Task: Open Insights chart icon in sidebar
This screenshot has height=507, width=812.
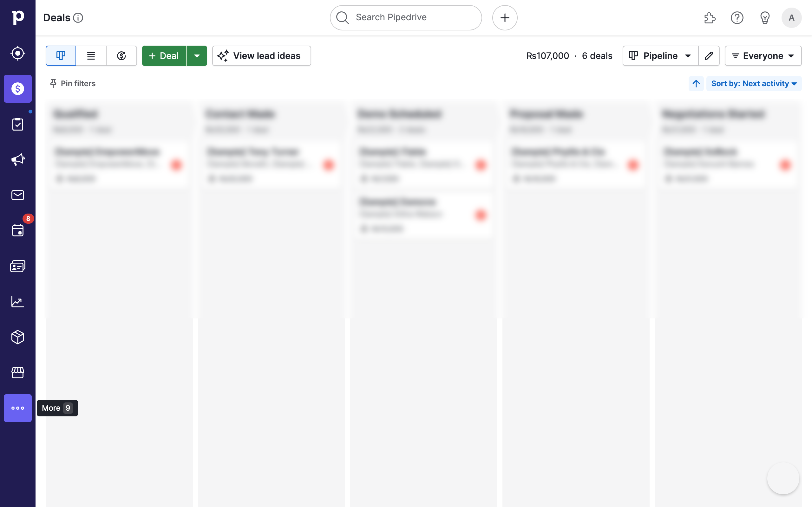Action: tap(17, 302)
